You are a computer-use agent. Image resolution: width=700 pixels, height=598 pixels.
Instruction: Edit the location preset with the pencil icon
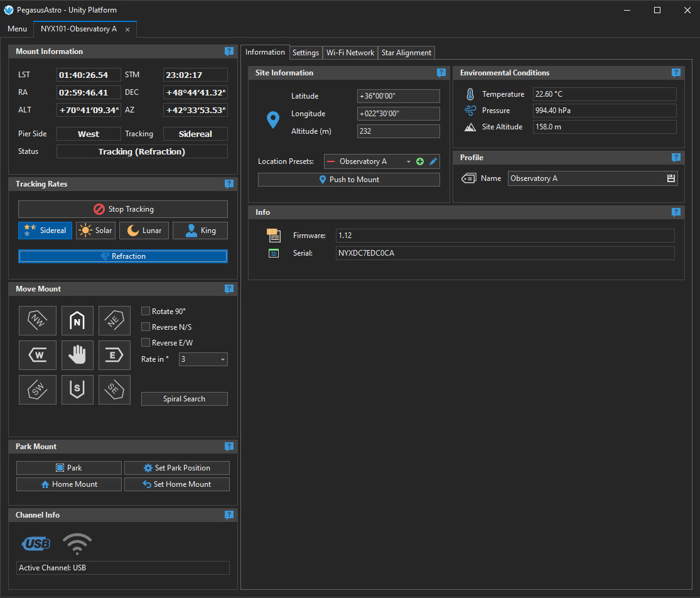(433, 161)
